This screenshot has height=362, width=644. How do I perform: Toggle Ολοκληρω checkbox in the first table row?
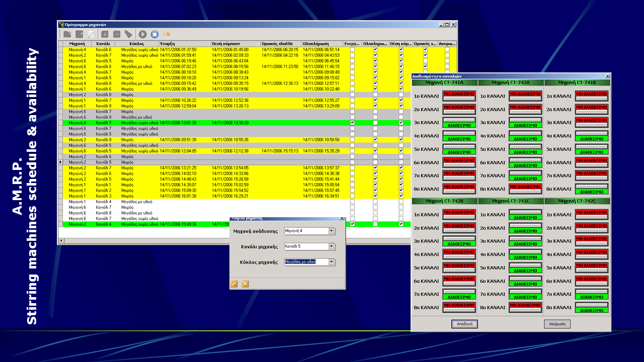[x=375, y=50]
